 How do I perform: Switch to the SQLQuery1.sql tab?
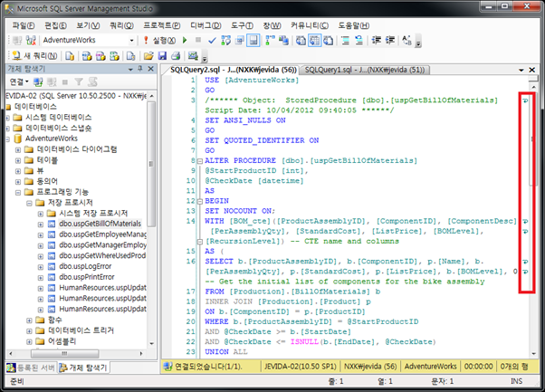click(x=365, y=70)
